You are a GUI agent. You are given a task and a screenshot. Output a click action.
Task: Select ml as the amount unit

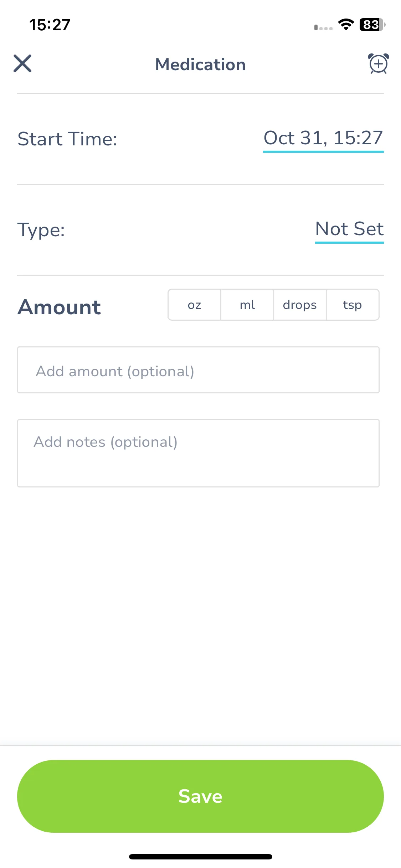point(247,305)
